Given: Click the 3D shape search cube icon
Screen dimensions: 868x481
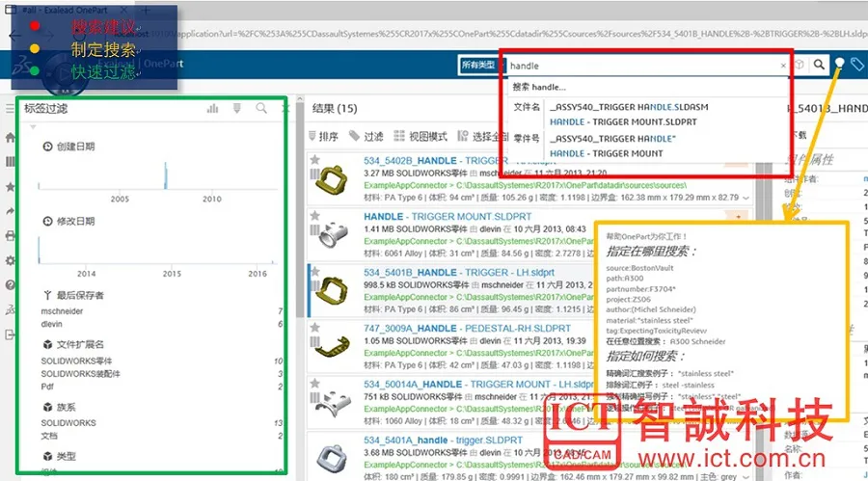Looking at the screenshot, I should [800, 65].
